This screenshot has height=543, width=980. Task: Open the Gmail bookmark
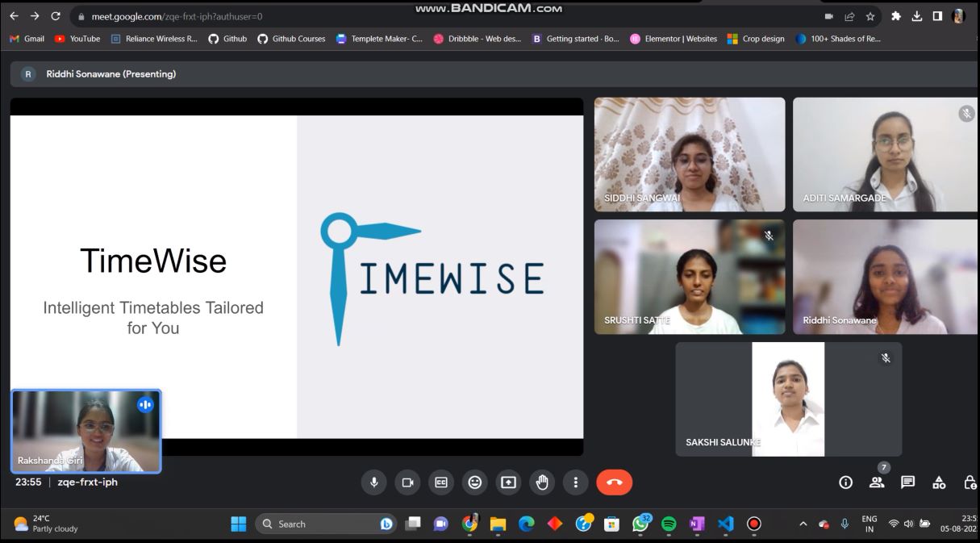pos(26,38)
